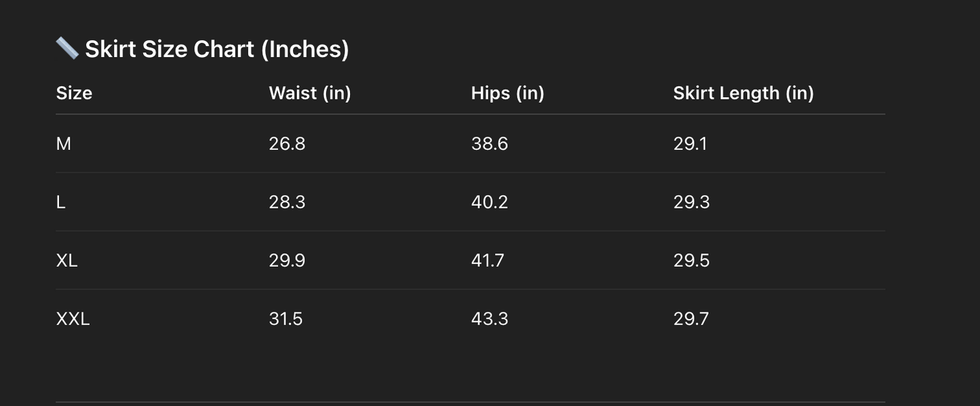Click the 29.7 skirt length value
The width and height of the screenshot is (980, 406).
tap(691, 319)
